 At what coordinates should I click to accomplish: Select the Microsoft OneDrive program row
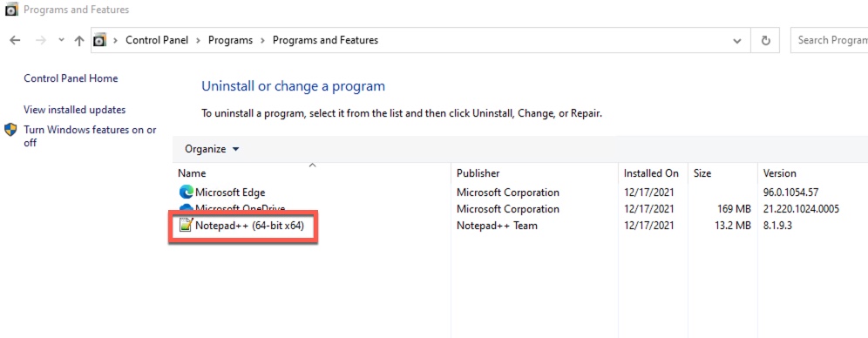click(520, 209)
